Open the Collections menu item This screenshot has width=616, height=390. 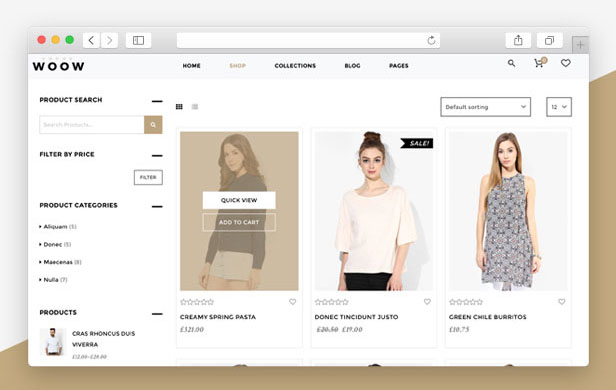(295, 66)
